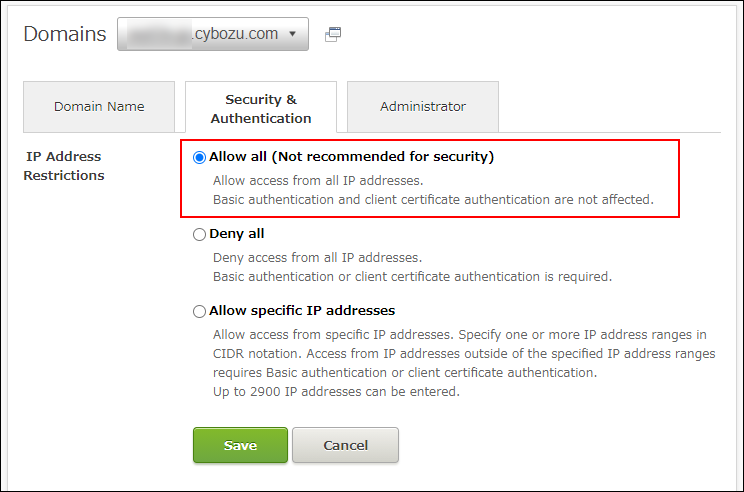
Task: Click the IP Address Restrictions field label
Action: tap(65, 166)
